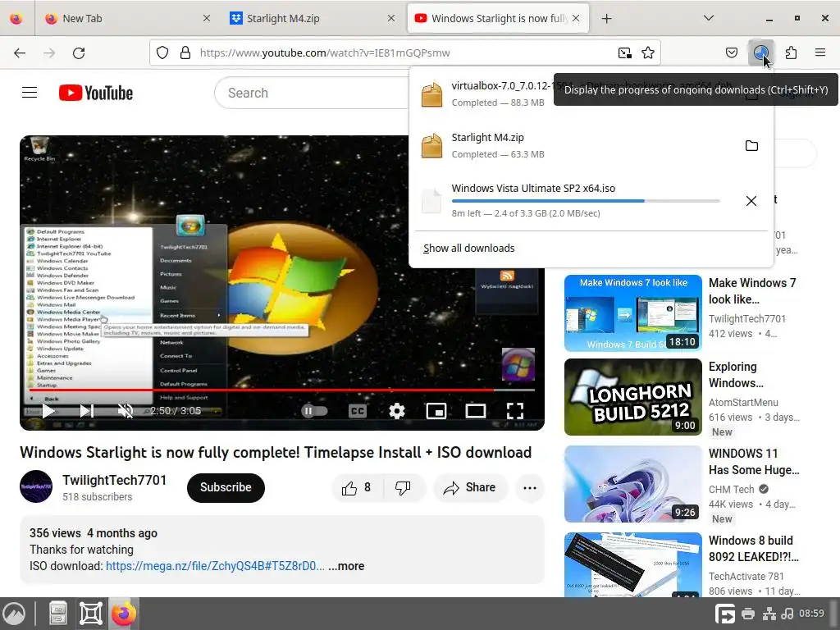
Task: Go to the YouTube home logo
Action: click(x=96, y=93)
